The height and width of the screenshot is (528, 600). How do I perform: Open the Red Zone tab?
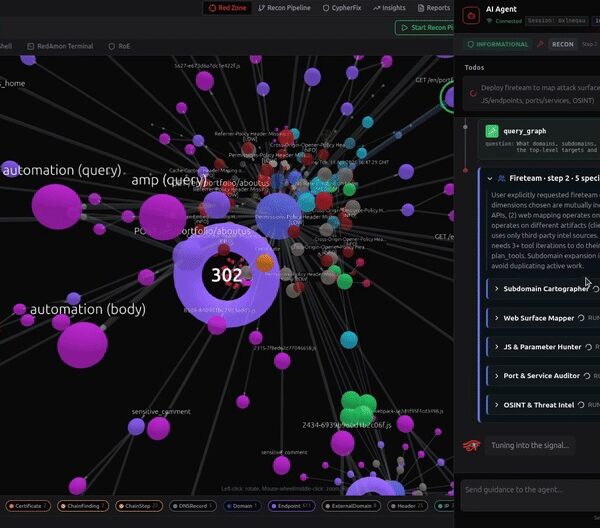228,8
